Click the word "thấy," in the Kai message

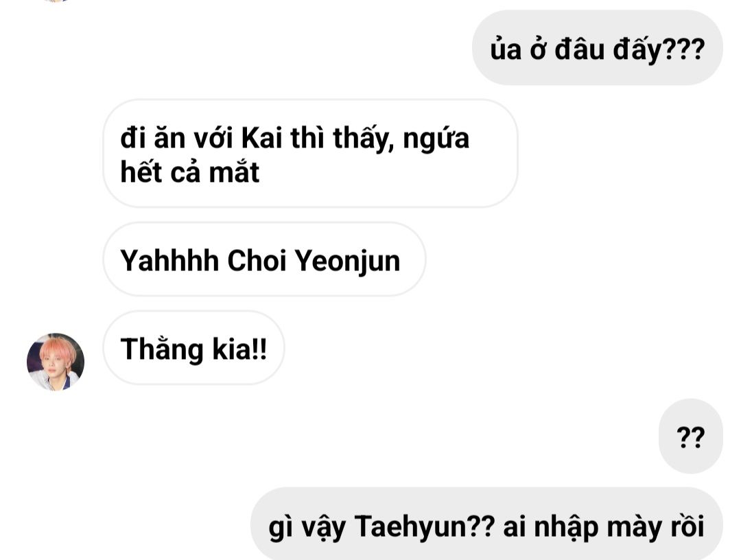(364, 139)
